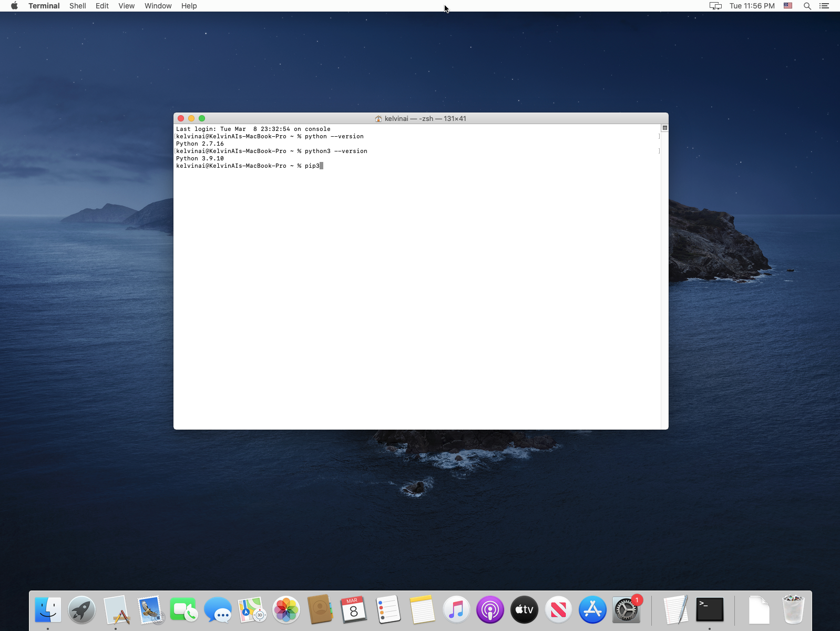Open Calendar showing March 8
The width and height of the screenshot is (840, 631).
354,610
